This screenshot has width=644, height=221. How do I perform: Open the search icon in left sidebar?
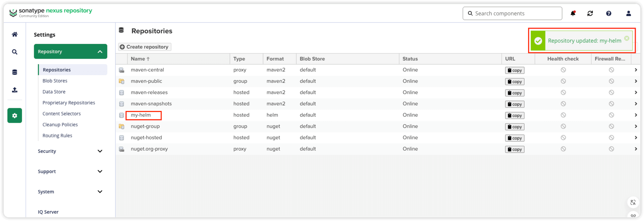coord(15,52)
